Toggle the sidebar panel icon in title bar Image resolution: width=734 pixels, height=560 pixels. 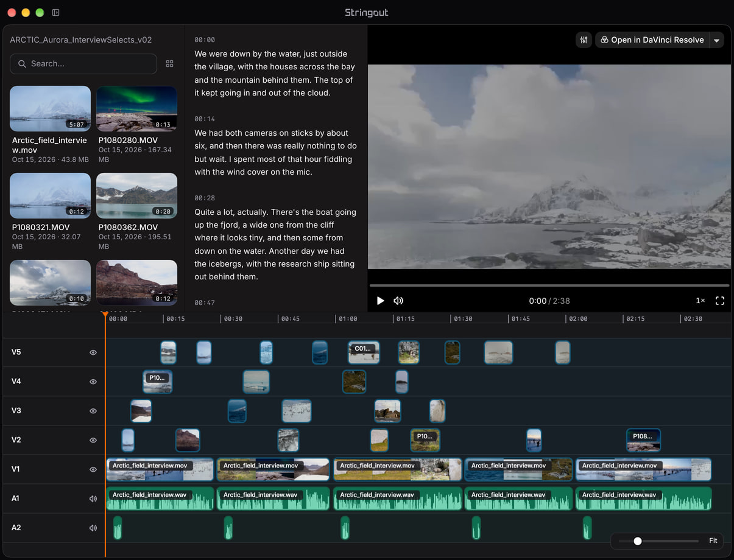(56, 12)
